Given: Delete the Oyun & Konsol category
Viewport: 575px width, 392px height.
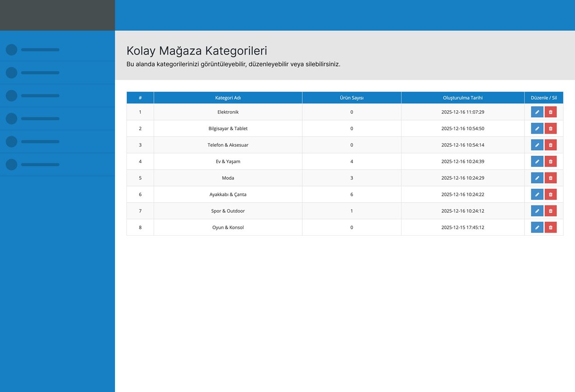Looking at the screenshot, I should (x=551, y=227).
